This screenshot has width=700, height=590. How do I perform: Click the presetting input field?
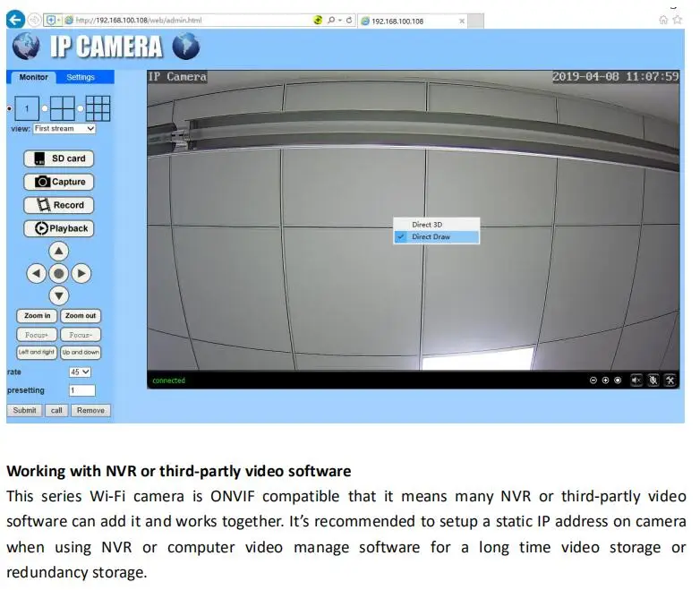[x=82, y=390]
